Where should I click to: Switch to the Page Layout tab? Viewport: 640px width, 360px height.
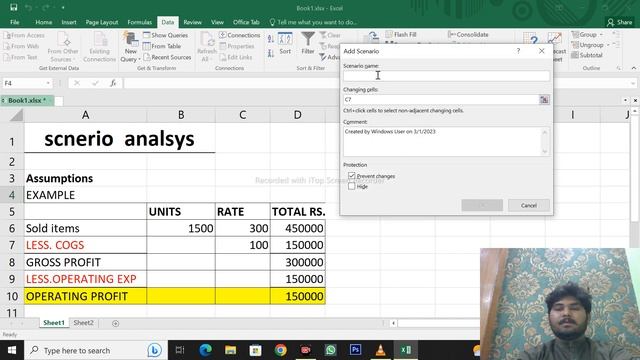(102, 22)
